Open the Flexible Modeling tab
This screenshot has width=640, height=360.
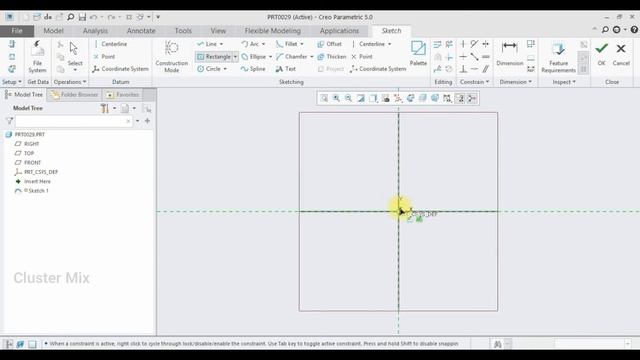[273, 31]
